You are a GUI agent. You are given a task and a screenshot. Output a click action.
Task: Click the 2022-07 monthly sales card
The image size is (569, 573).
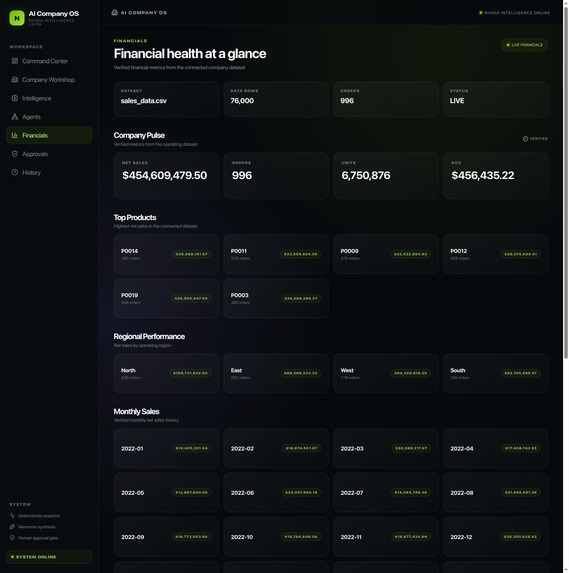[386, 493]
